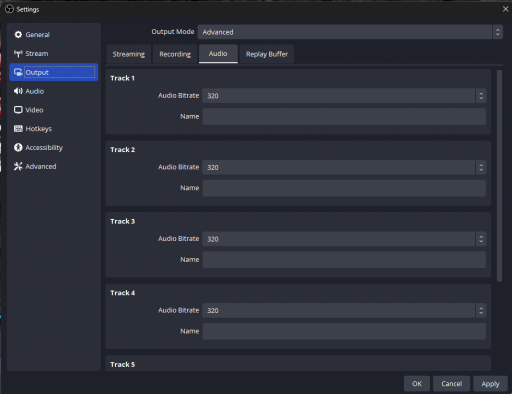Click the Track 1 Name field
This screenshot has height=394, width=512.
pos(344,117)
